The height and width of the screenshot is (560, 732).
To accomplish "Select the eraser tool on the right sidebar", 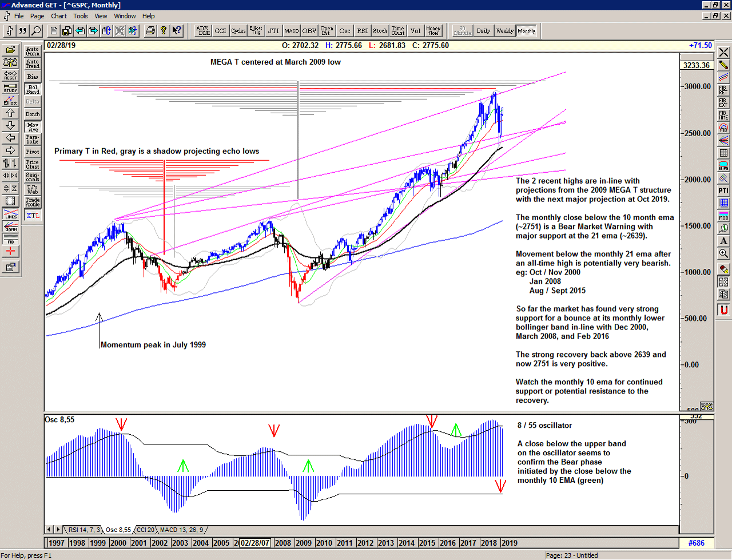I will coord(723,267).
